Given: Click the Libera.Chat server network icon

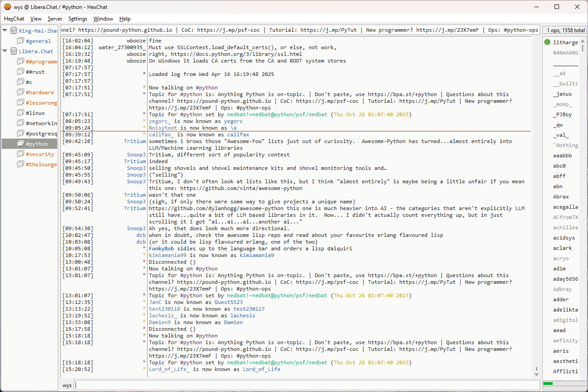Looking at the screenshot, I should pos(13,51).
